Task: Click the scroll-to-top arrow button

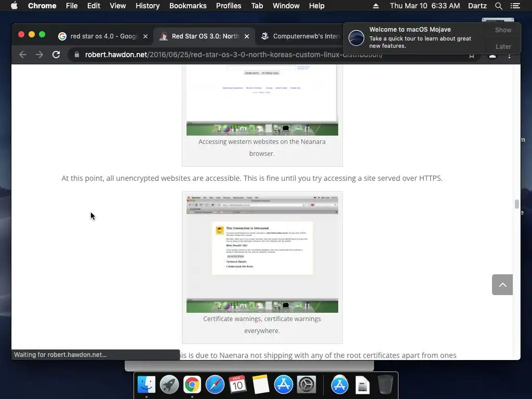Action: (x=502, y=285)
